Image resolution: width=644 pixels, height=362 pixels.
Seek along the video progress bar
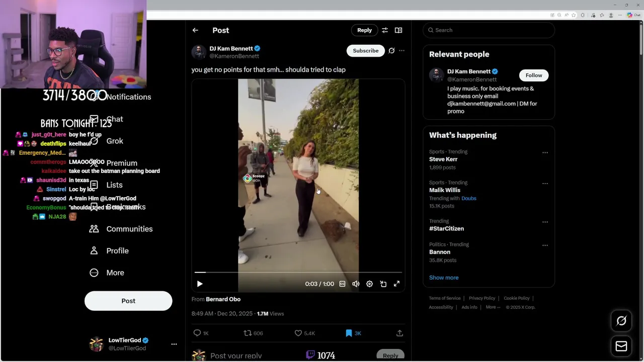click(x=298, y=272)
